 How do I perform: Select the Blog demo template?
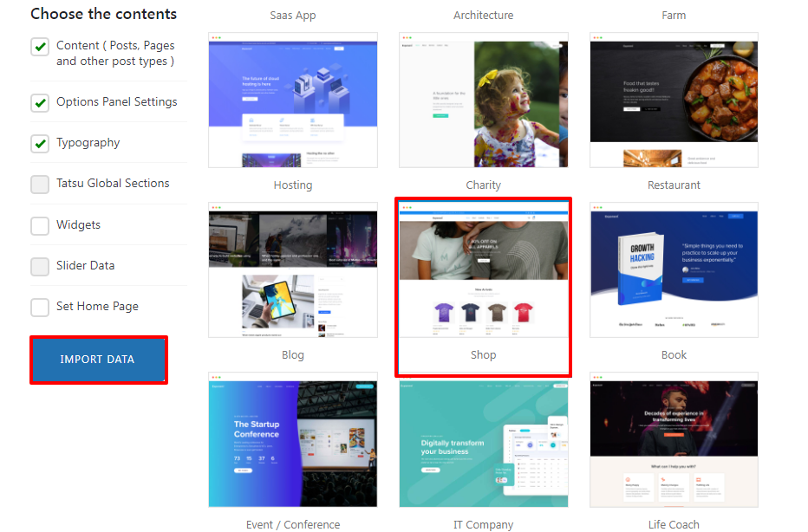click(292, 270)
